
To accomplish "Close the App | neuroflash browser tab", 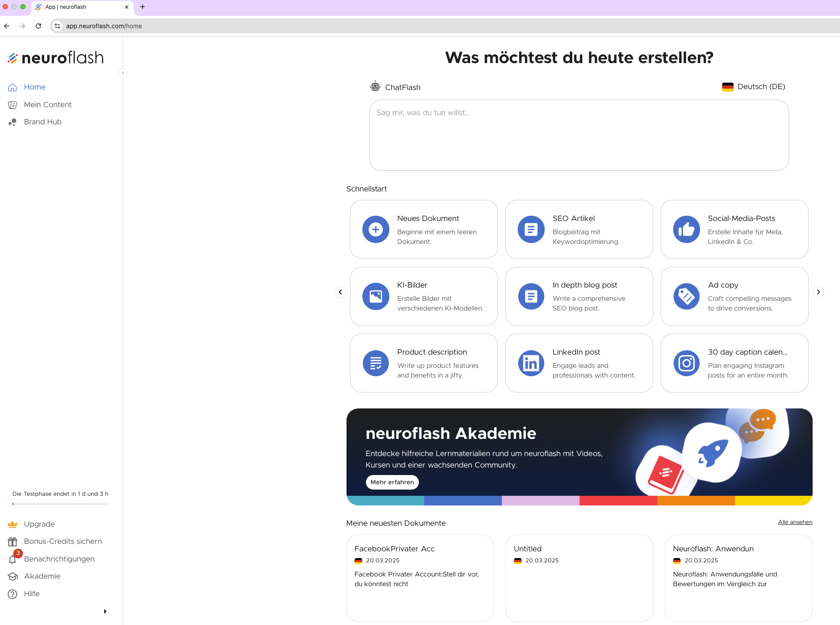I will 127,7.
